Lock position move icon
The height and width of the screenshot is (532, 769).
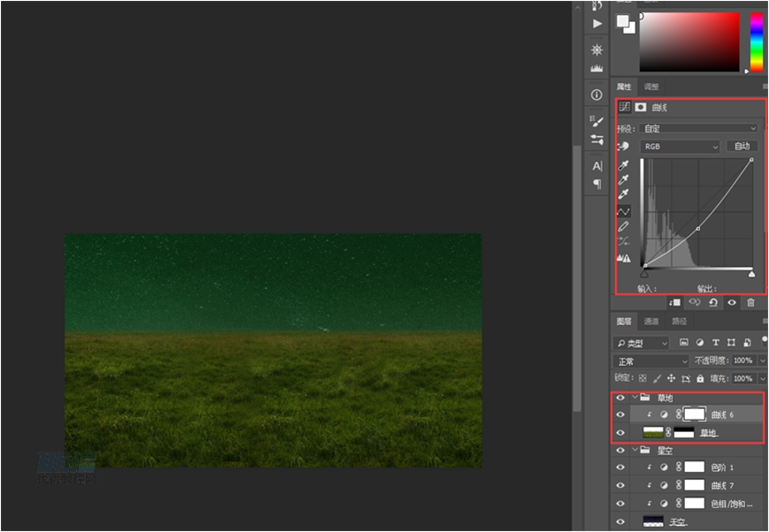coord(672,378)
